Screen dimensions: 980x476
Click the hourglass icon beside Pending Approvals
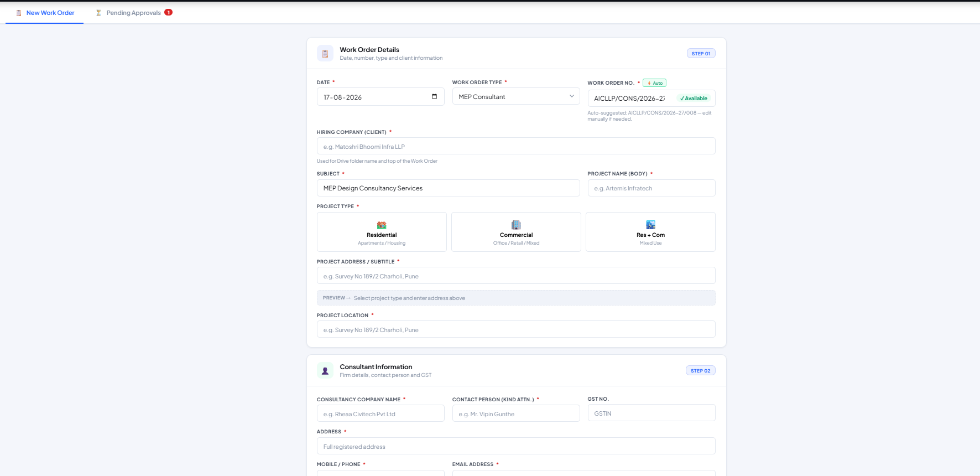click(98, 13)
